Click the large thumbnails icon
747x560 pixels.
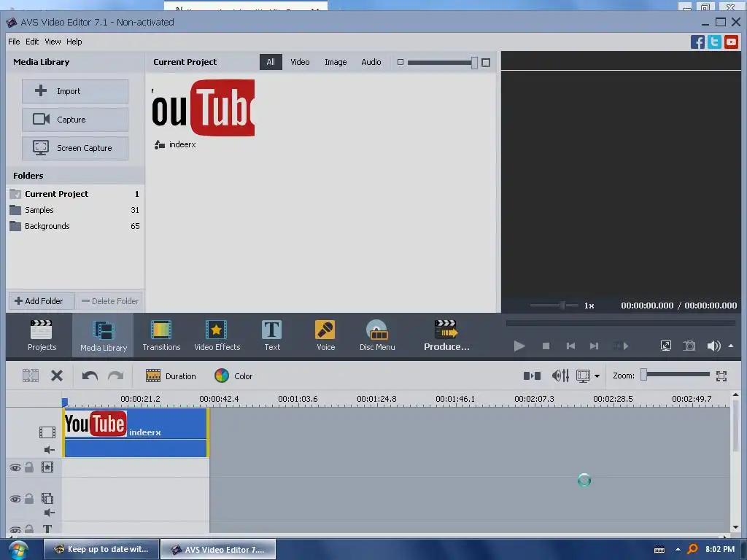pyautogui.click(x=486, y=63)
